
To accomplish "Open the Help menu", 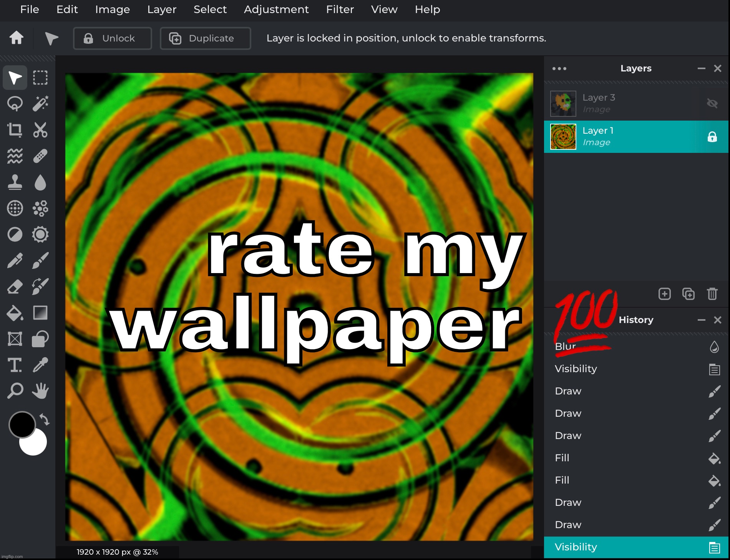I will 427,9.
